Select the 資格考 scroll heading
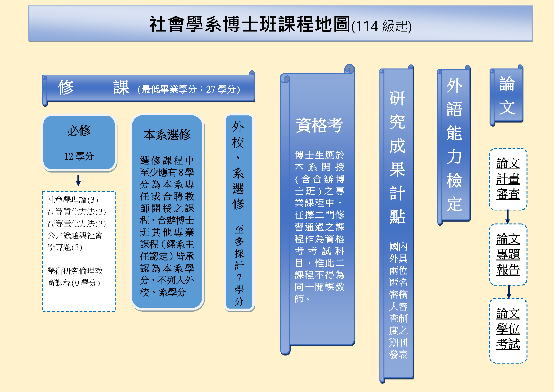This screenshot has height=392, width=554. 319,125
